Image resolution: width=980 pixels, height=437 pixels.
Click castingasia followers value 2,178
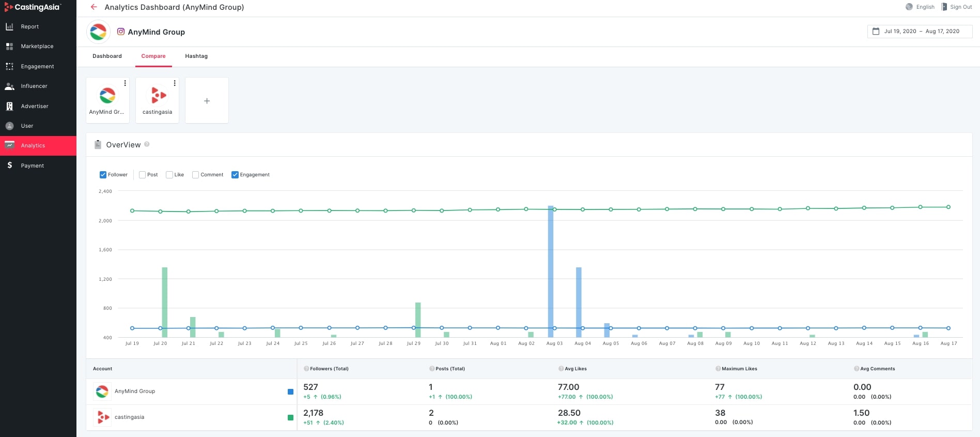pos(313,413)
